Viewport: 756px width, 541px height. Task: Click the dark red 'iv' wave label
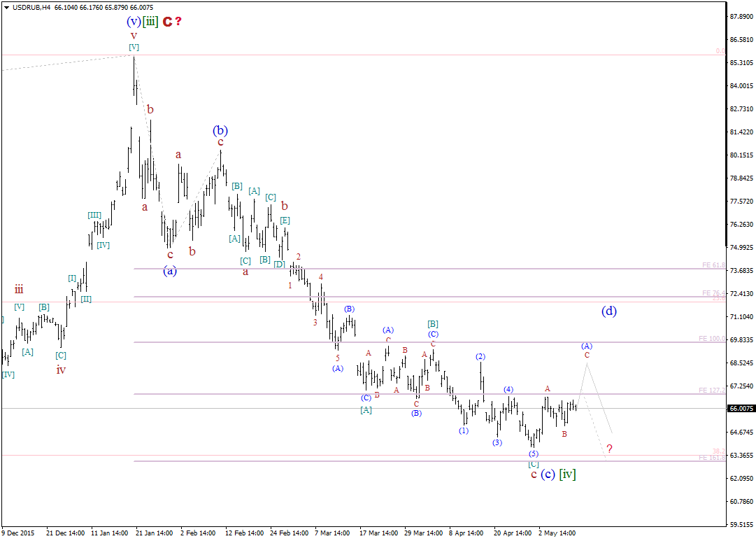click(x=61, y=370)
